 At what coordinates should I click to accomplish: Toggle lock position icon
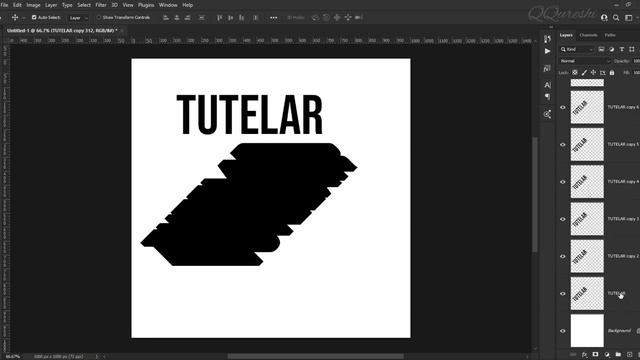click(593, 73)
